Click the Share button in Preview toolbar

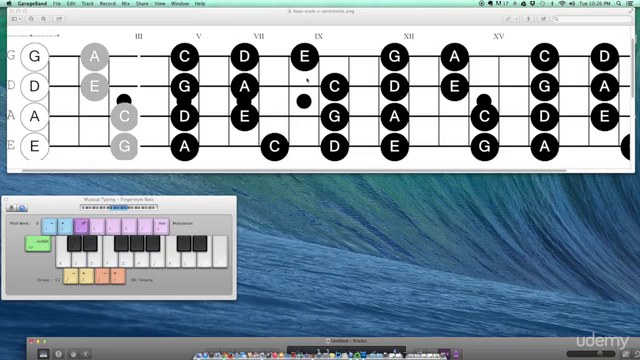[59, 19]
